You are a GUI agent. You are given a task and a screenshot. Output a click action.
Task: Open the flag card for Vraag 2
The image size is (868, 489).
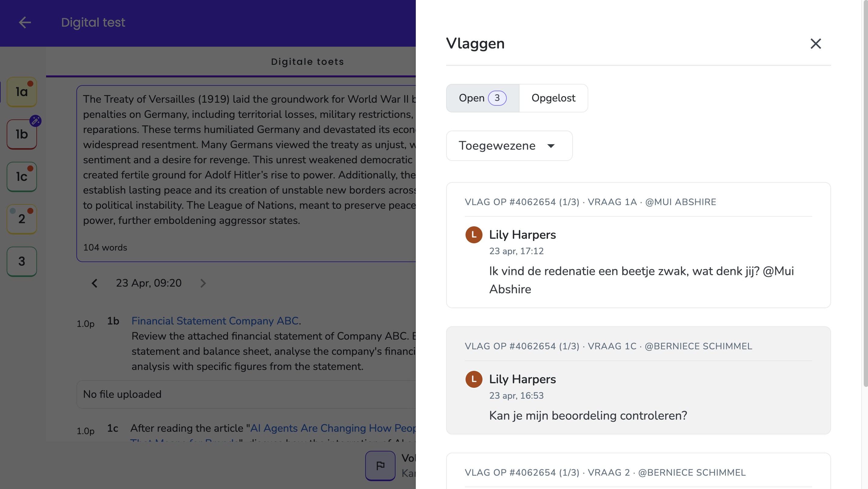pyautogui.click(x=638, y=471)
